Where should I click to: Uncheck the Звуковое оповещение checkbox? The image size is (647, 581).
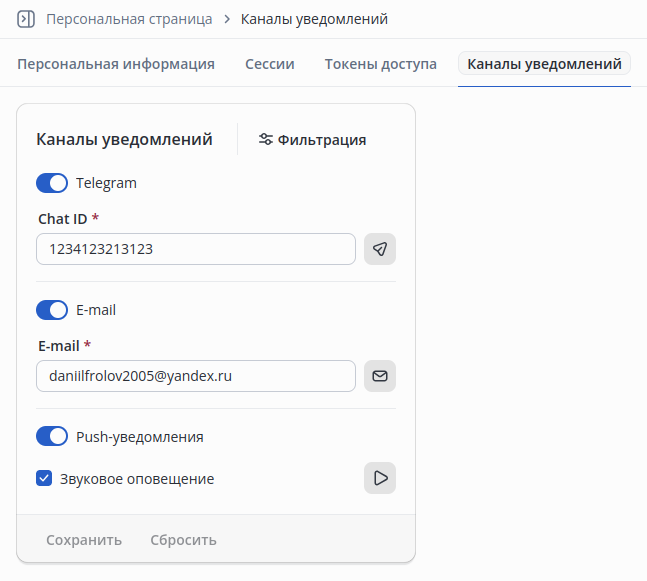coord(44,478)
